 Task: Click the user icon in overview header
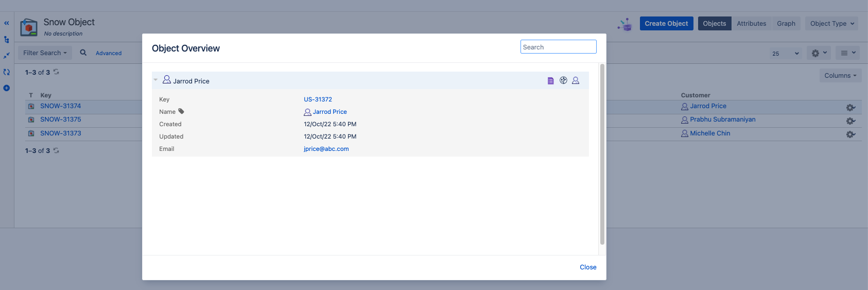(576, 80)
